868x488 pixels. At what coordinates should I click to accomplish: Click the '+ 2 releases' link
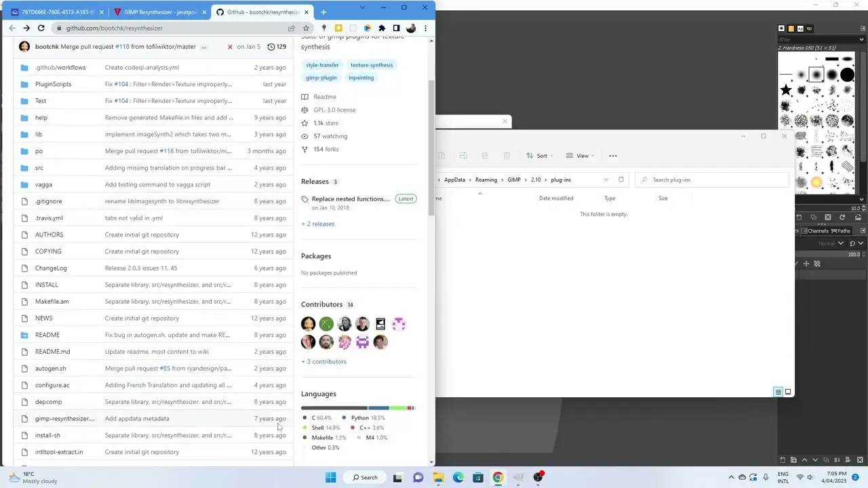pos(317,224)
